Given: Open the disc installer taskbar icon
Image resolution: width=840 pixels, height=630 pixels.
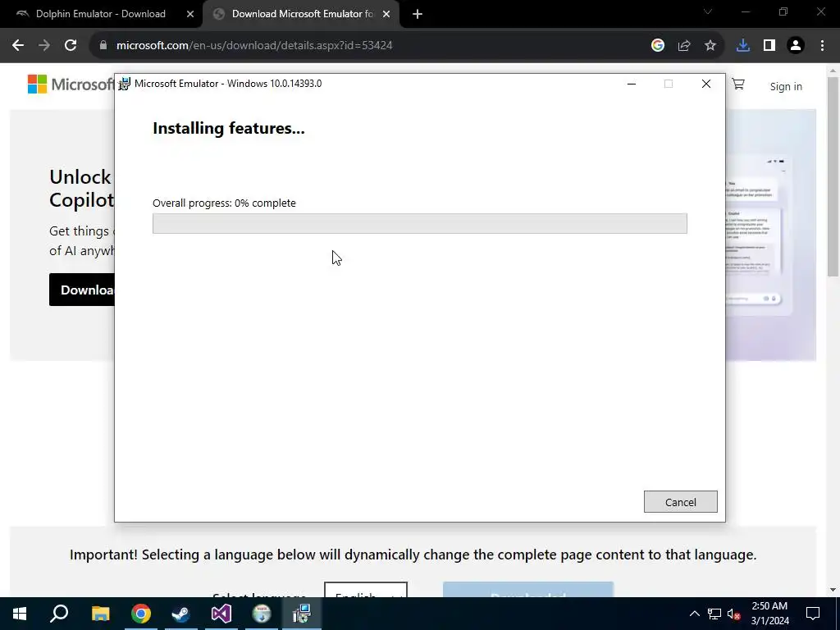Looking at the screenshot, I should (x=262, y=614).
